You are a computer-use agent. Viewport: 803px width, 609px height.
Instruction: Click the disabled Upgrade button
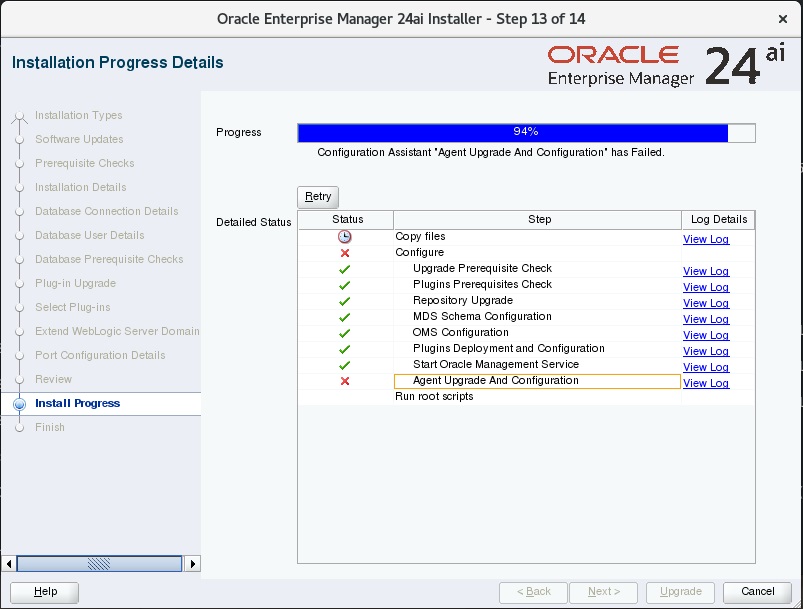[x=681, y=592]
